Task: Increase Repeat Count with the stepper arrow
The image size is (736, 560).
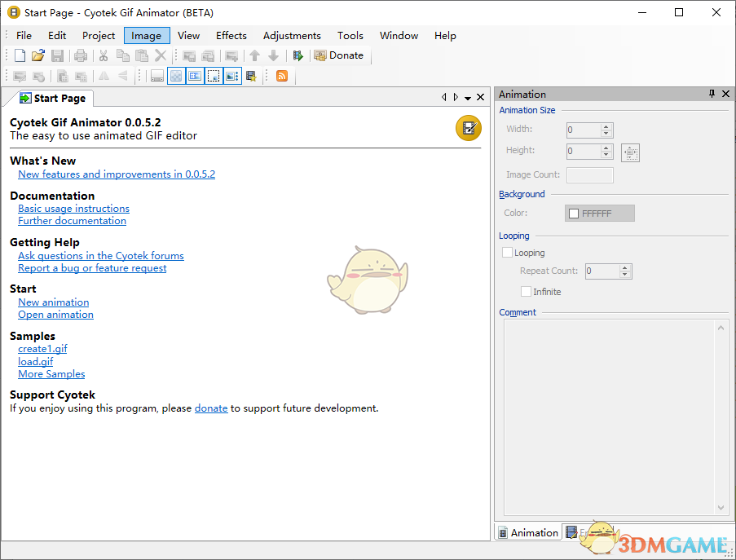Action: tap(624, 267)
